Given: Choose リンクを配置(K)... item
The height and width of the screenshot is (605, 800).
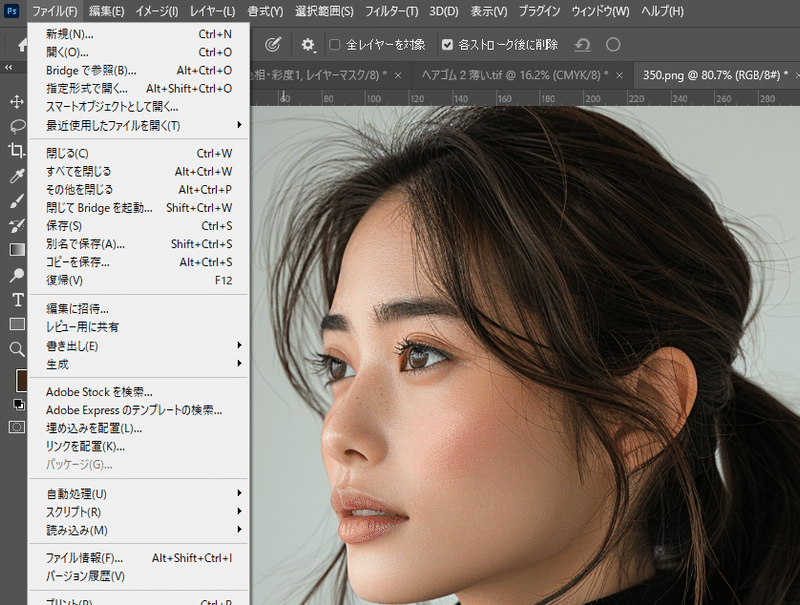Looking at the screenshot, I should pyautogui.click(x=138, y=446).
